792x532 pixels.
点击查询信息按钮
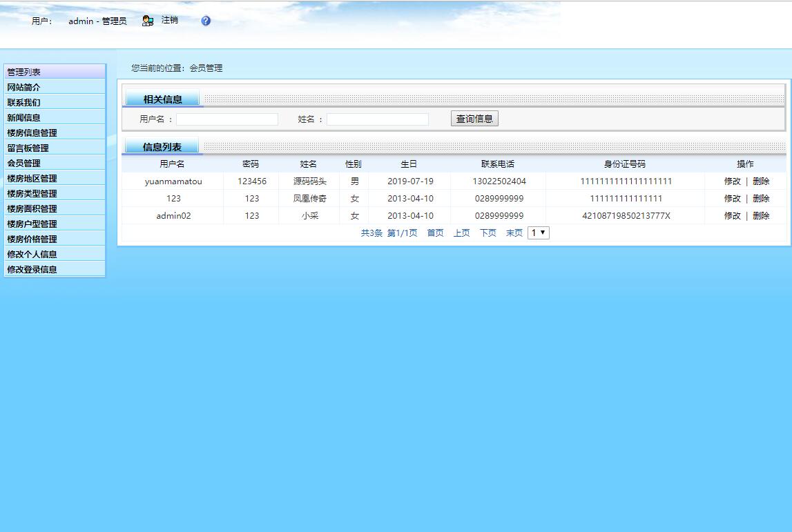[474, 118]
